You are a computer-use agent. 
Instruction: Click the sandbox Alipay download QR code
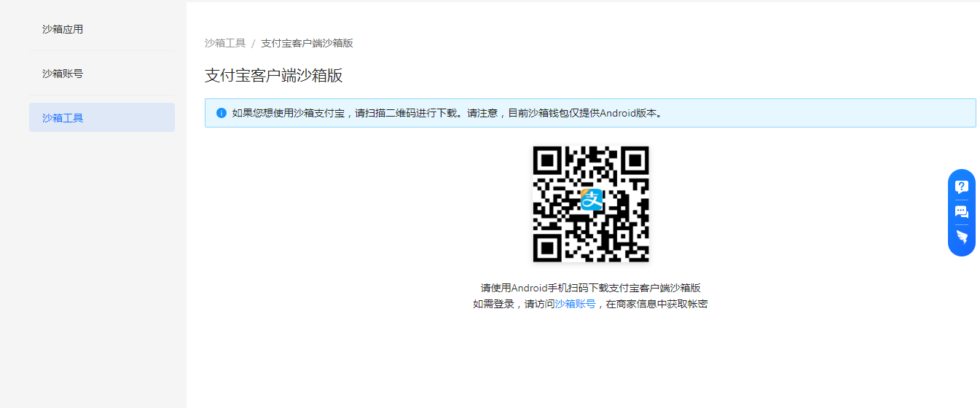[590, 203]
